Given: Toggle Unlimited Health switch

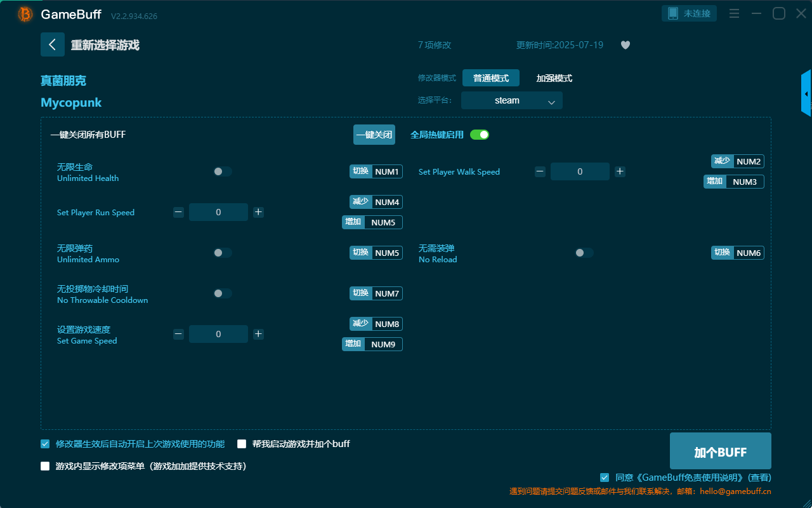Looking at the screenshot, I should pos(223,171).
